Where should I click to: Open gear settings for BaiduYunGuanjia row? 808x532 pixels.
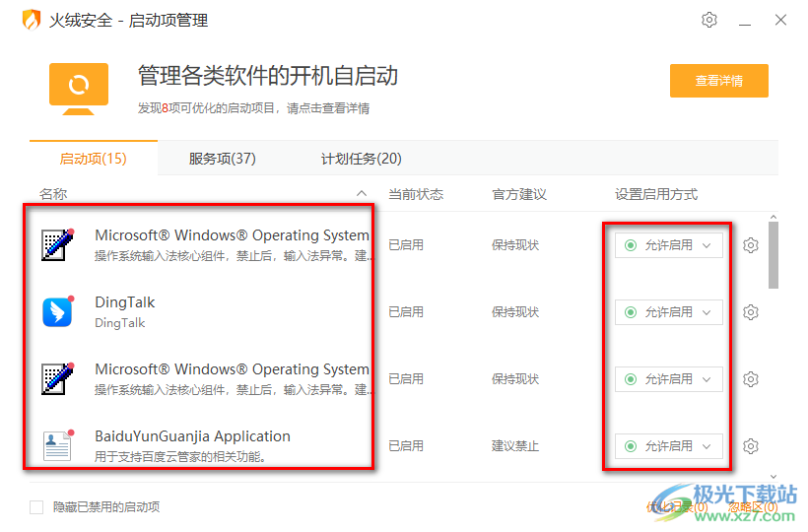coord(750,446)
